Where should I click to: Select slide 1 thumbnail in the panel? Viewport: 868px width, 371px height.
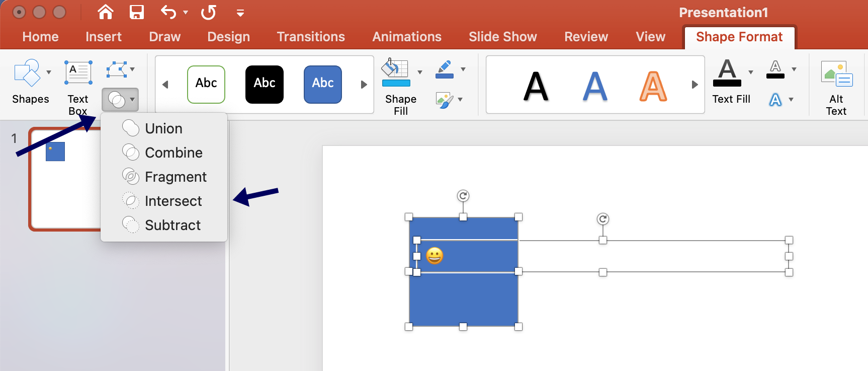click(65, 179)
